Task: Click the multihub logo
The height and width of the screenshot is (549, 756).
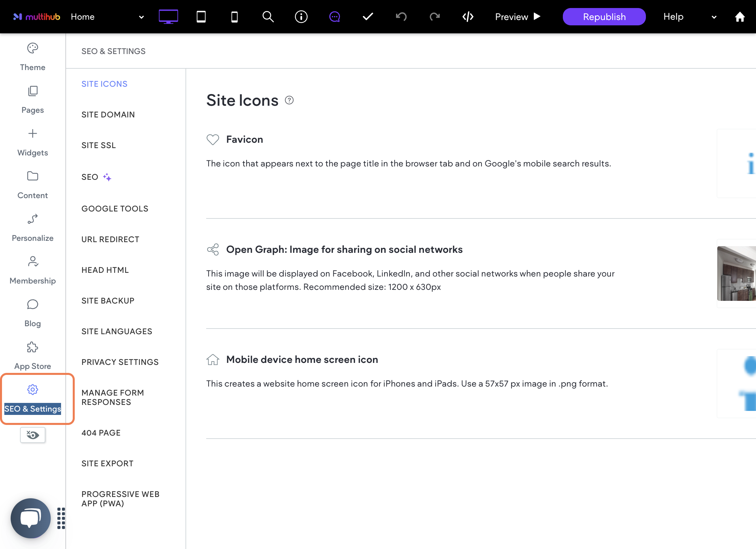Action: tap(37, 17)
